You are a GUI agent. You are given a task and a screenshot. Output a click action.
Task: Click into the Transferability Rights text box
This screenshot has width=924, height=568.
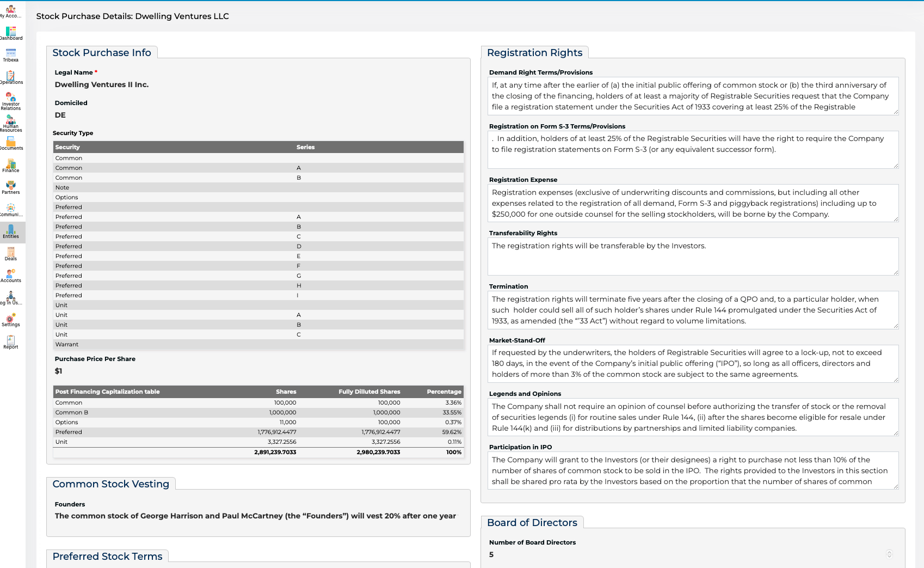(x=692, y=256)
